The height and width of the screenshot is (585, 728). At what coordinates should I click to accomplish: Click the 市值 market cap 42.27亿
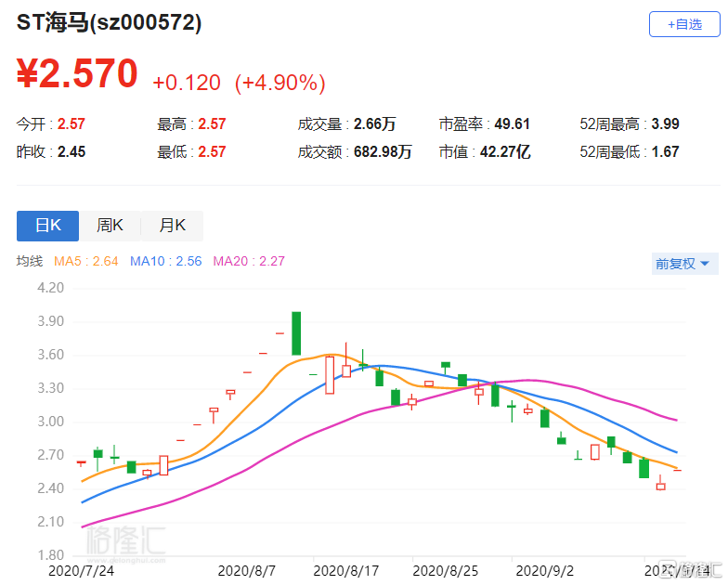[505, 152]
